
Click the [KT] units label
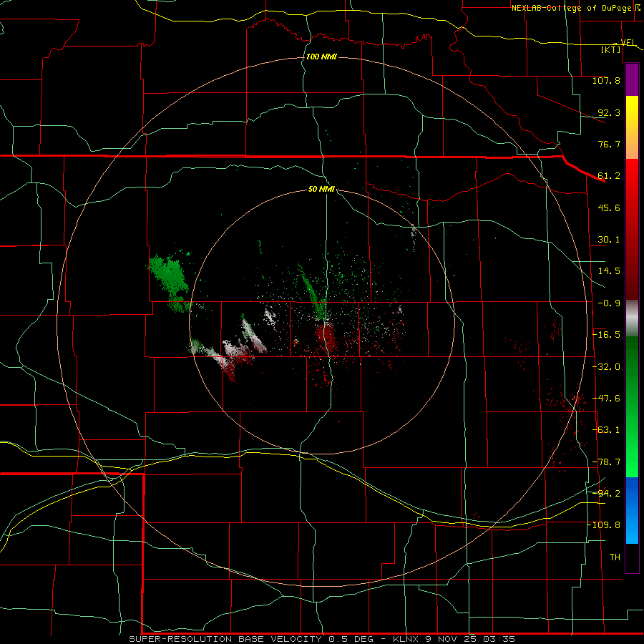(x=611, y=49)
